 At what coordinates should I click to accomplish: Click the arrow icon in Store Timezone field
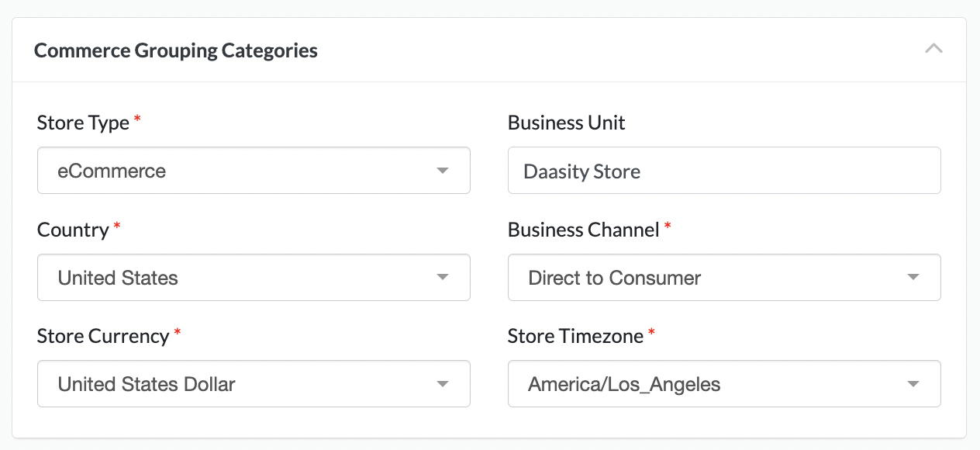pos(913,384)
